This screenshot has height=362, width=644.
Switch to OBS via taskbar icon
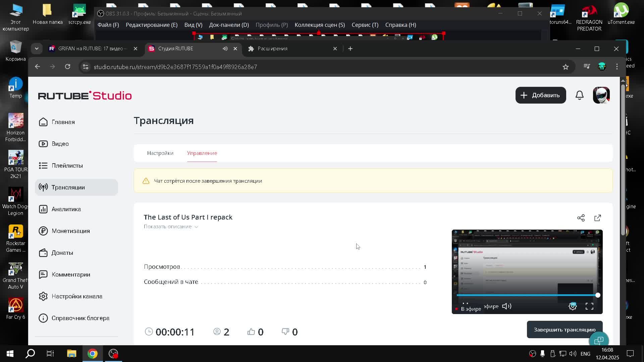click(113, 354)
